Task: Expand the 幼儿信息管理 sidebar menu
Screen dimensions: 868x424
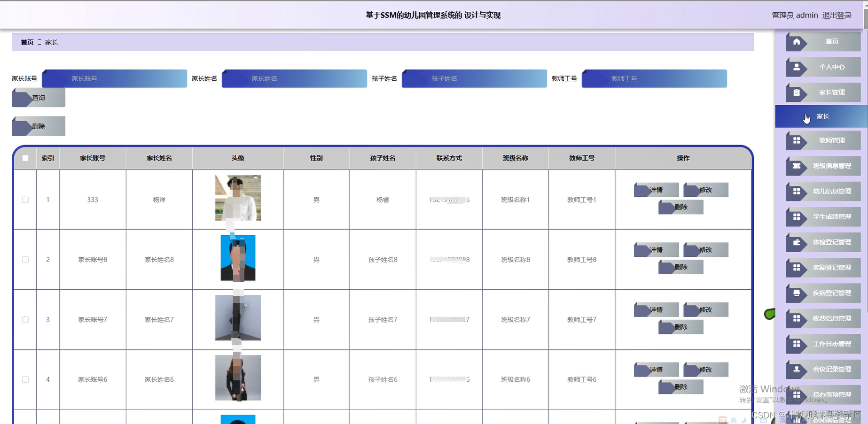Action: point(823,191)
